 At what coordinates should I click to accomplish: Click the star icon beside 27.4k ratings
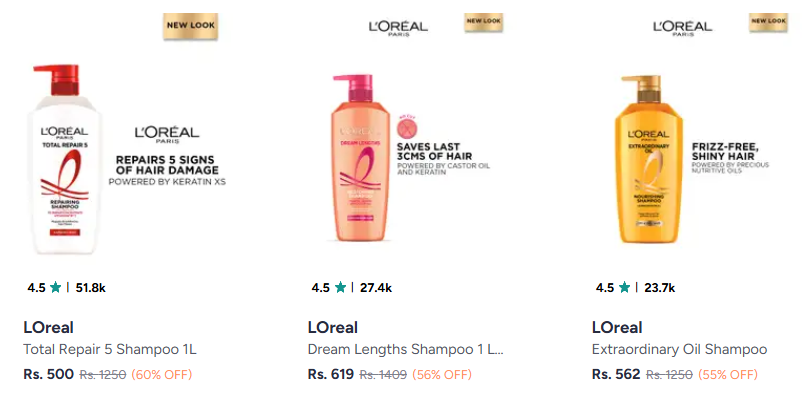click(x=341, y=288)
